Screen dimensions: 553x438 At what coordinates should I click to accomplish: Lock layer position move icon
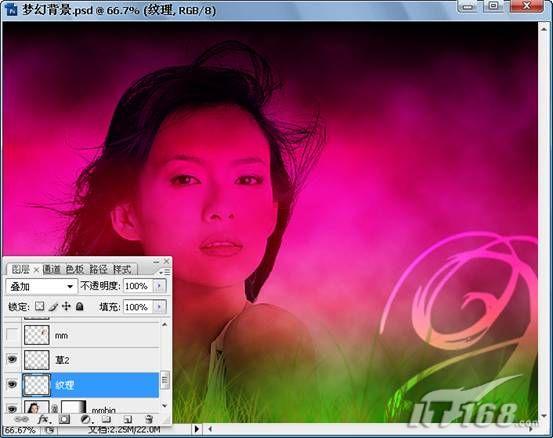66,306
